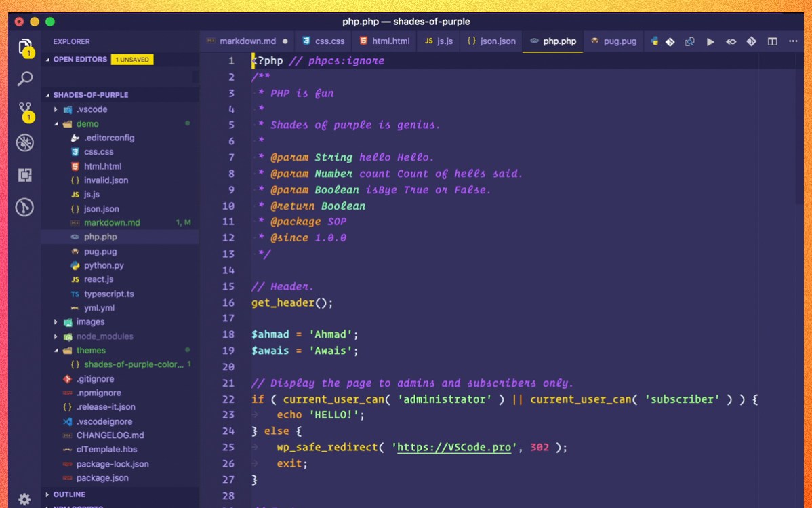The height and width of the screenshot is (508, 812).
Task: Open the shades-of-purple-color theme JSON file
Action: coord(134,364)
